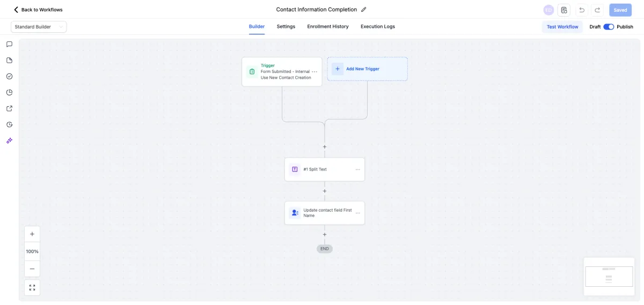Zoom out the canvas with minus button
The width and height of the screenshot is (644, 305).
32,269
